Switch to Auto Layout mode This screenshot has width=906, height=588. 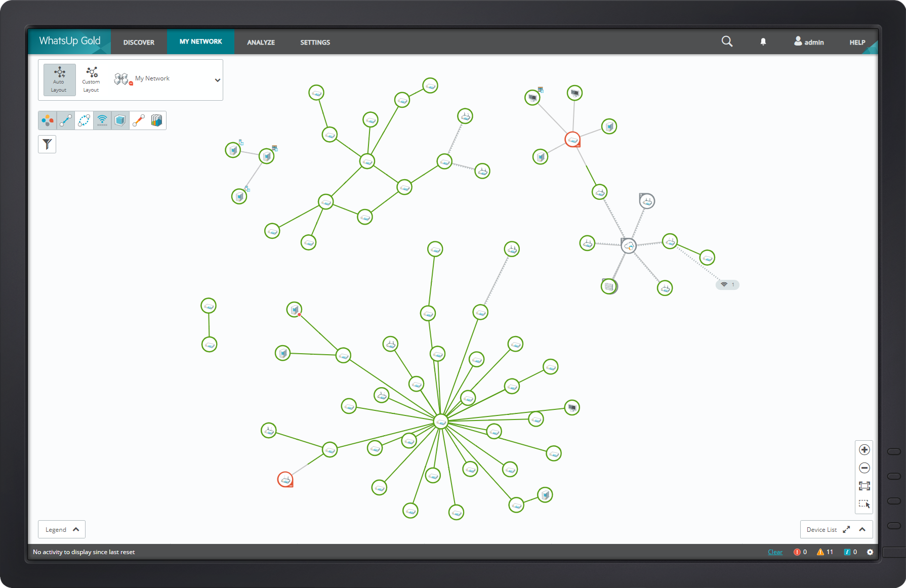tap(59, 79)
